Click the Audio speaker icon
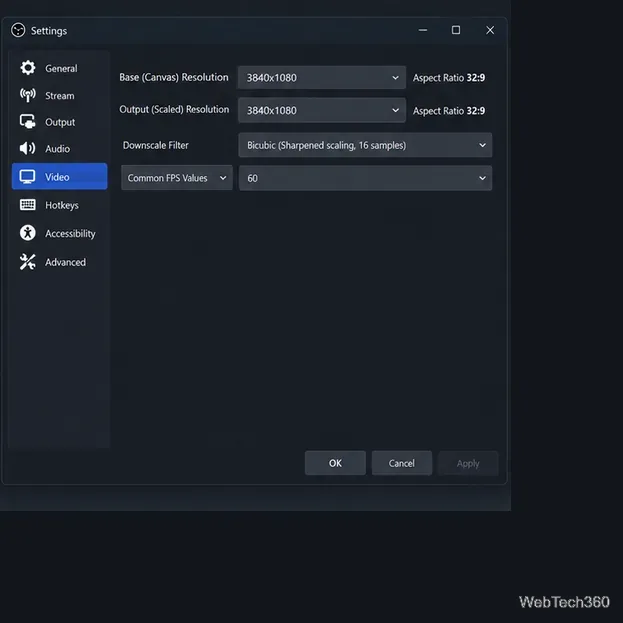Image resolution: width=623 pixels, height=623 pixels. click(27, 148)
